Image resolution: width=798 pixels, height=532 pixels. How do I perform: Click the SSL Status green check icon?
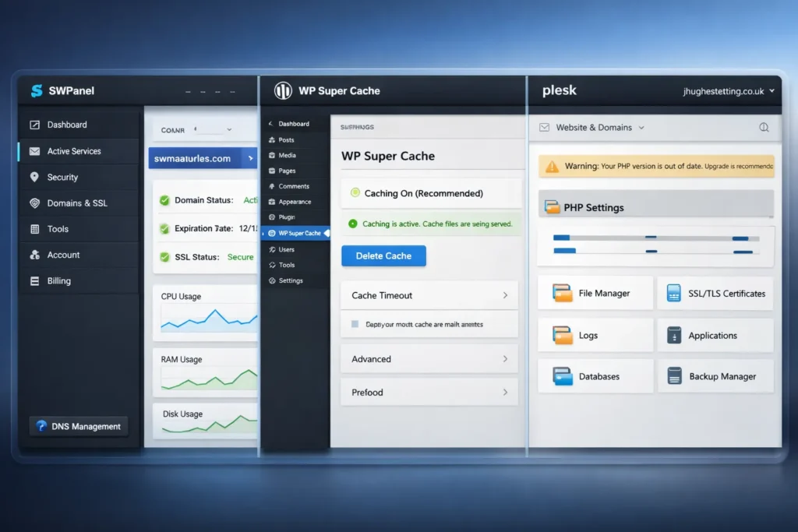pos(164,257)
